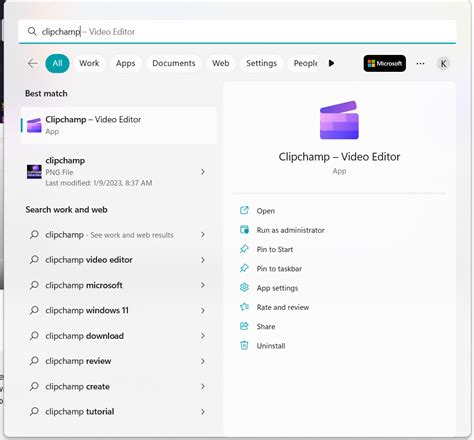Select clipchamp video editor suggestion

click(118, 260)
